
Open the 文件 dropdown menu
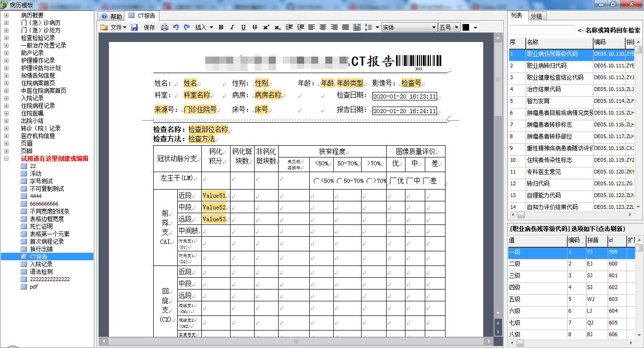click(x=118, y=27)
